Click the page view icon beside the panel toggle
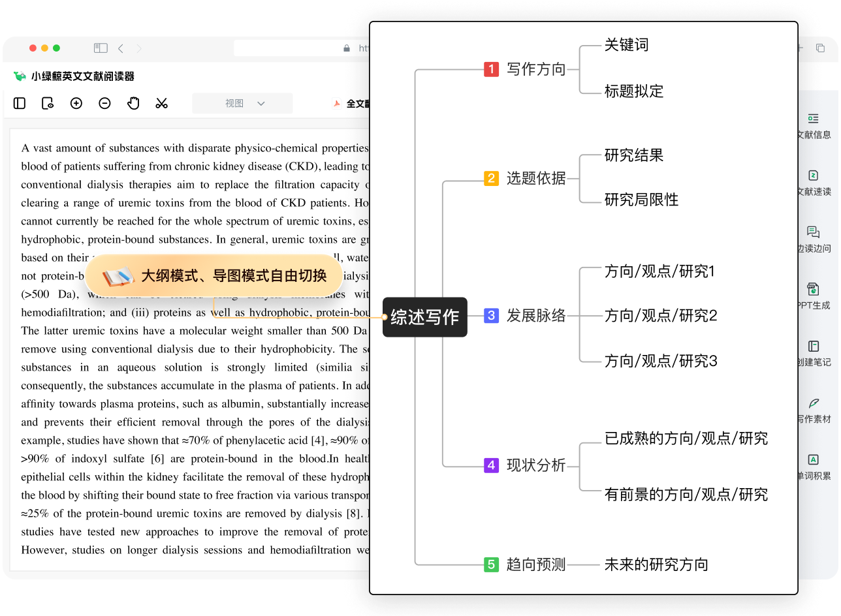The width and height of the screenshot is (841, 616). [47, 103]
